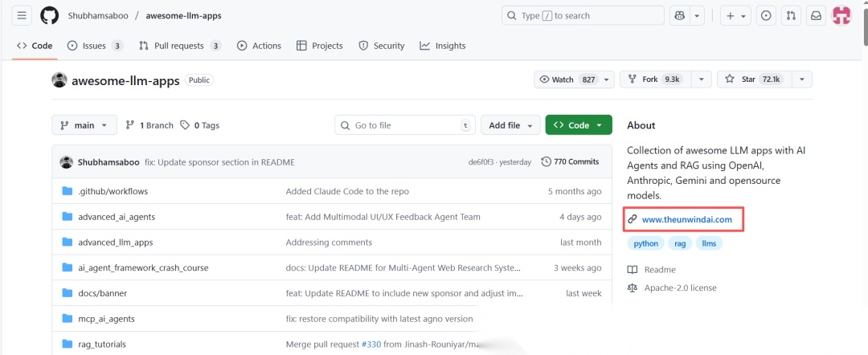Open the Actions tab
This screenshot has width=868, height=355.
(x=259, y=46)
